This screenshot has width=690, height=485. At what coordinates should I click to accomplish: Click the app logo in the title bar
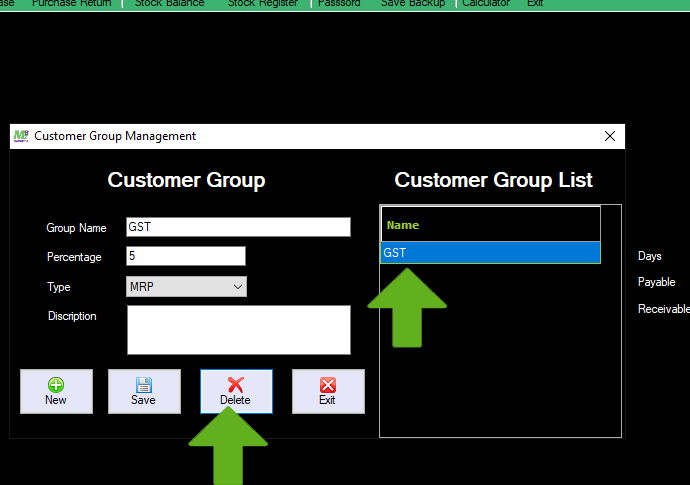[20, 136]
